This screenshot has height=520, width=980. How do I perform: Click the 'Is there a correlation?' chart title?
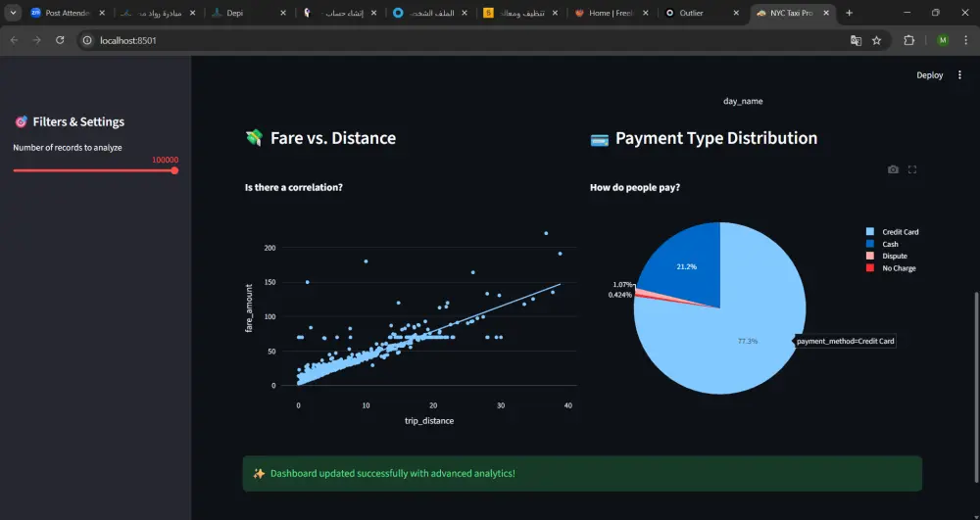tap(294, 187)
